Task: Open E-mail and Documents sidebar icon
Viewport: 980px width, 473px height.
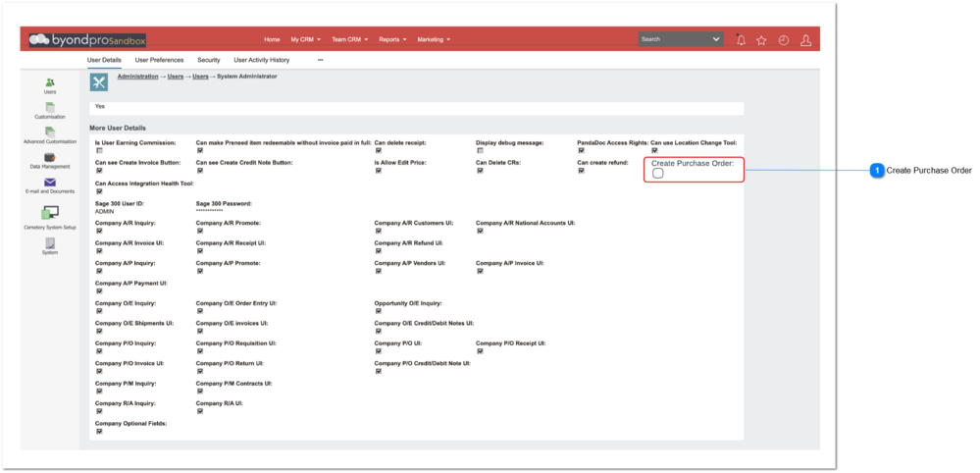Action: pos(50,182)
